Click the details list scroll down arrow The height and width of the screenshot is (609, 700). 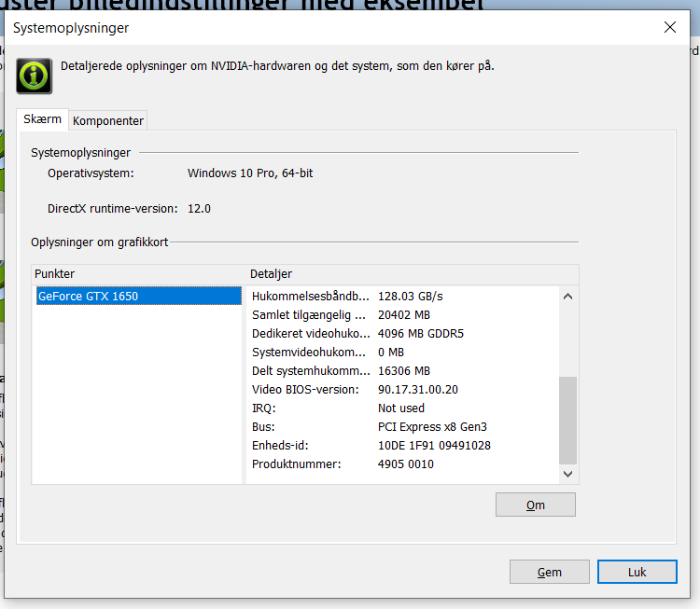tap(567, 474)
